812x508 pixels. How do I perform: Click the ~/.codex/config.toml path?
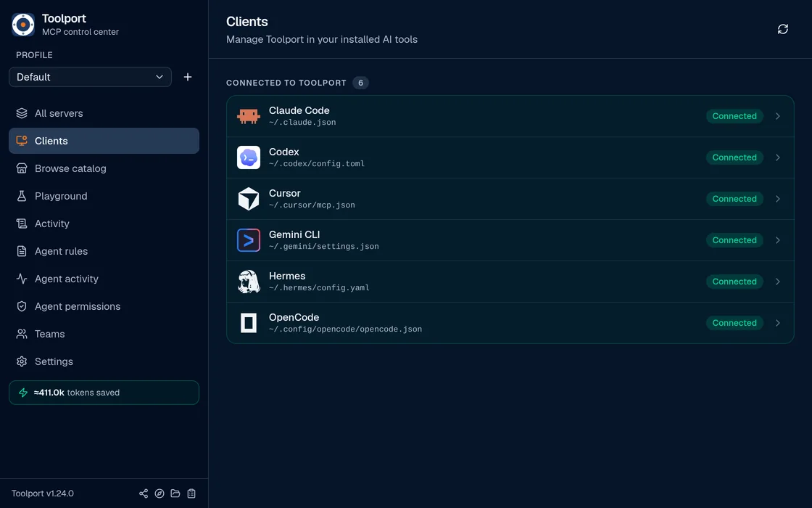click(x=316, y=164)
